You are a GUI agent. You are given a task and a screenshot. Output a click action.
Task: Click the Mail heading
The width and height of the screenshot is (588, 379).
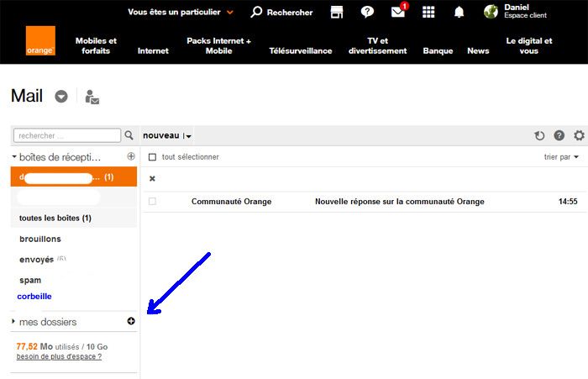click(x=27, y=96)
